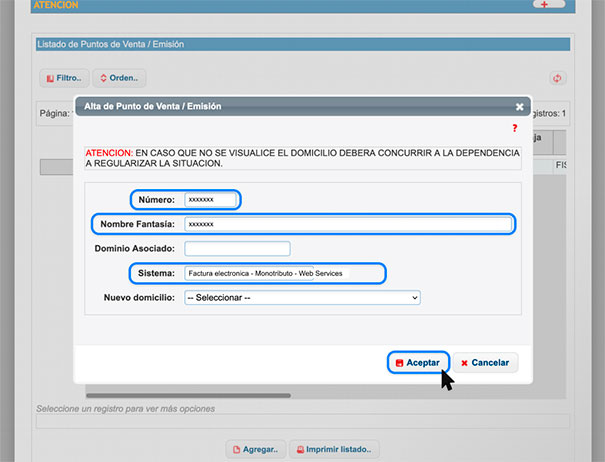Screen dimensions: 605x462
Task: Click the Agregar button at bottom
Action: click(x=255, y=449)
